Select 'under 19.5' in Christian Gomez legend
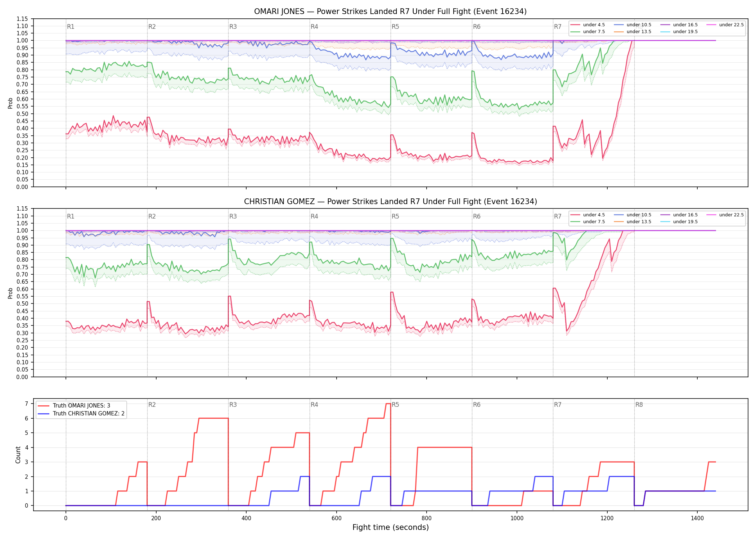The image size is (756, 540). pos(679,222)
